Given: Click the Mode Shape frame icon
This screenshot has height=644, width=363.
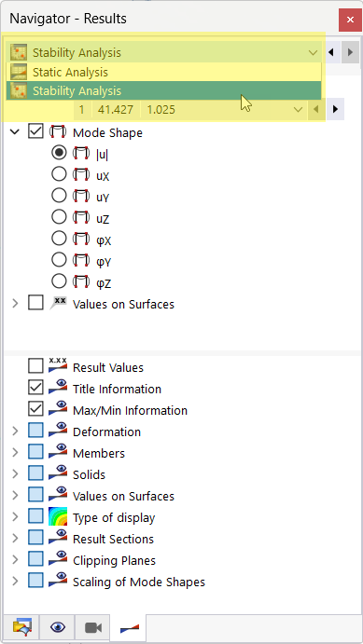Looking at the screenshot, I should click(58, 132).
